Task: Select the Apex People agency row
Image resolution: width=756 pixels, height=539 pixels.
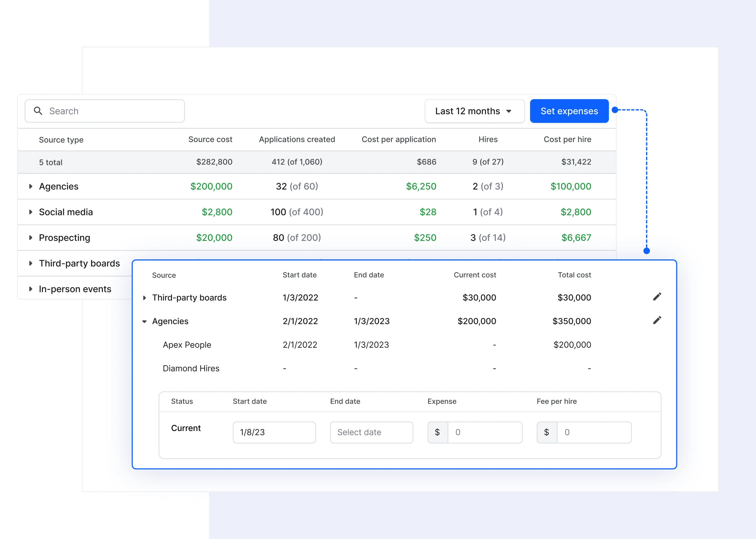Action: pos(187,345)
